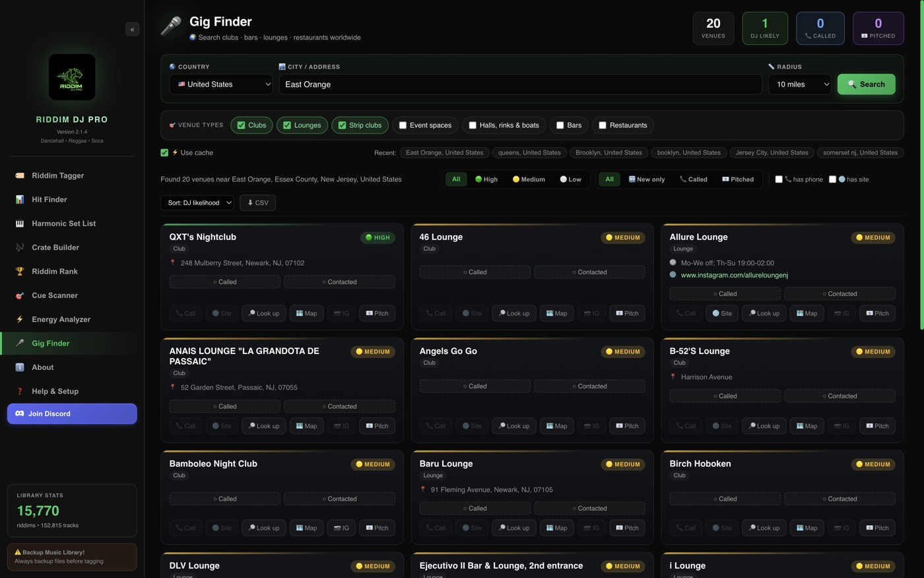Image resolution: width=924 pixels, height=578 pixels.
Task: Enable the Bars venue type
Action: coord(569,125)
